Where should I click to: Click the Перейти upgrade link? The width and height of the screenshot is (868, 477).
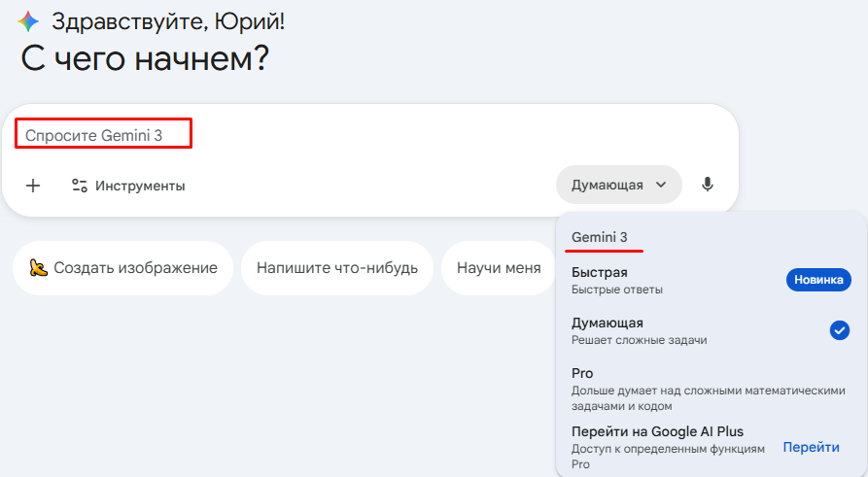(x=811, y=447)
